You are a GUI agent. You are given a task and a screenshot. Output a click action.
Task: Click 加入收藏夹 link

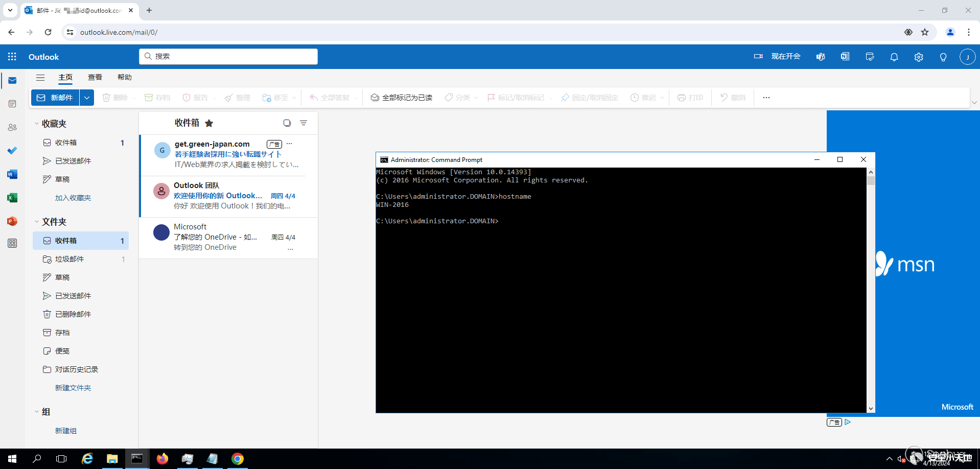click(x=73, y=198)
